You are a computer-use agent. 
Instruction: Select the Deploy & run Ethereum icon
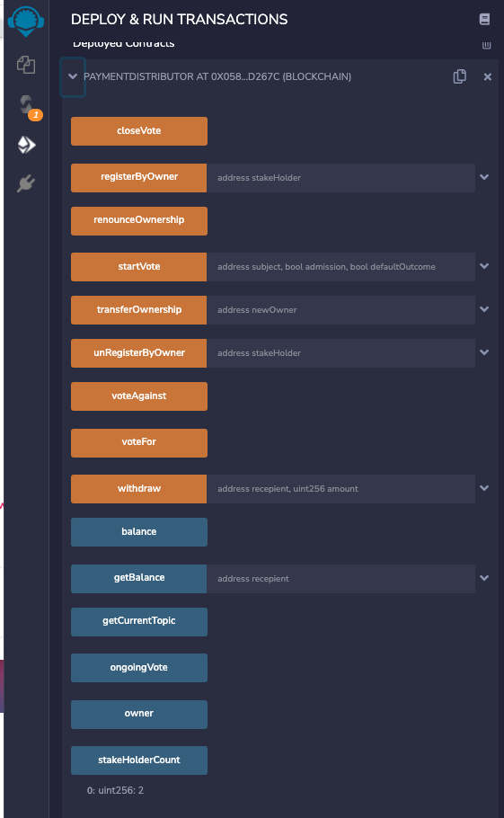coord(27,145)
